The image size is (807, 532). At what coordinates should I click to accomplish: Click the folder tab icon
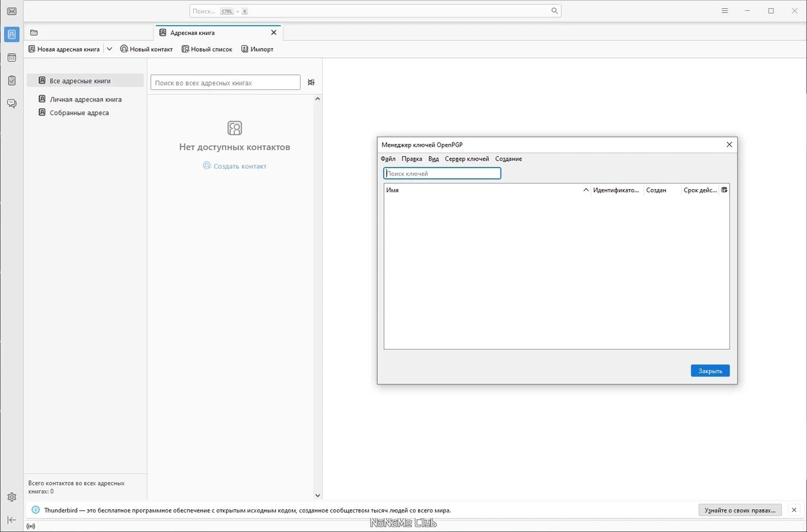coord(34,32)
